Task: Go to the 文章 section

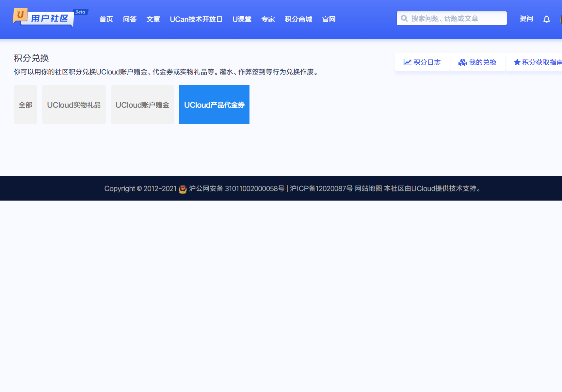Action: pyautogui.click(x=153, y=19)
